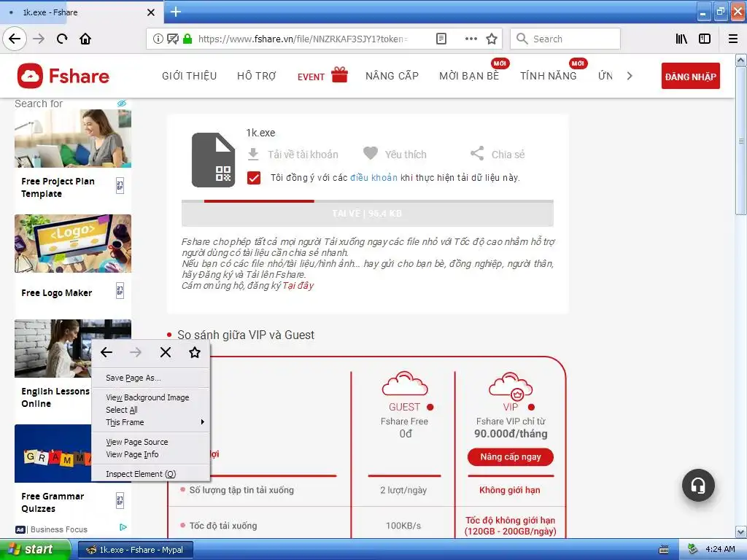The height and width of the screenshot is (560, 747).
Task: Click context menu stop X icon
Action: coord(166,352)
